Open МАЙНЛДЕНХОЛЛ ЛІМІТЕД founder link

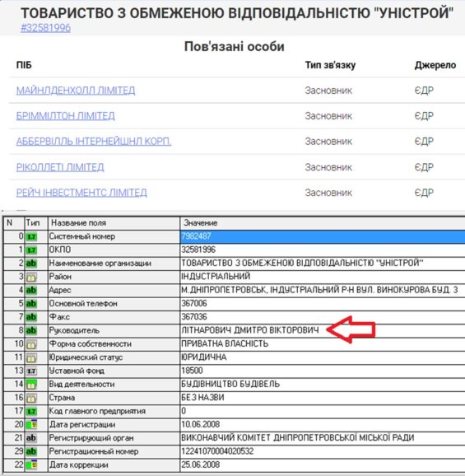[x=76, y=90]
